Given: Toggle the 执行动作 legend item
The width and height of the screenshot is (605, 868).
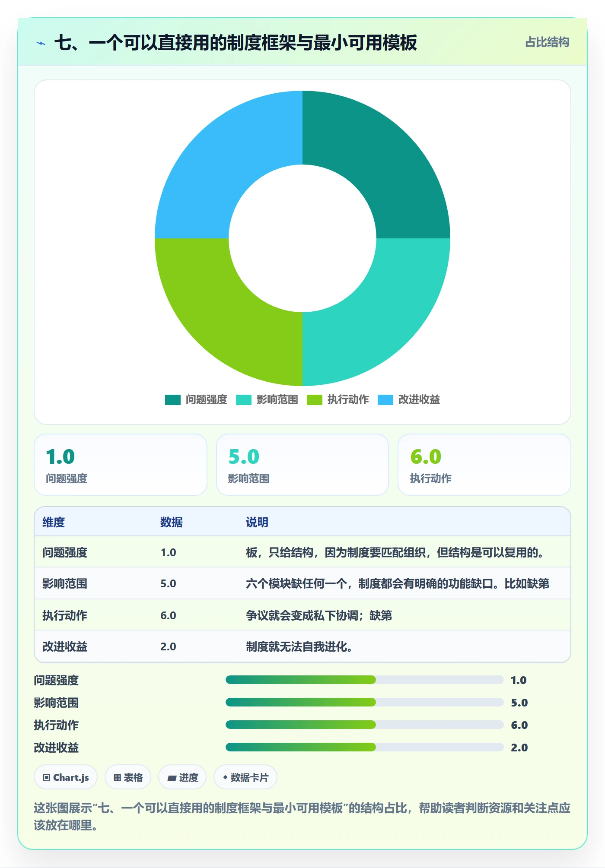Looking at the screenshot, I should click(x=338, y=399).
